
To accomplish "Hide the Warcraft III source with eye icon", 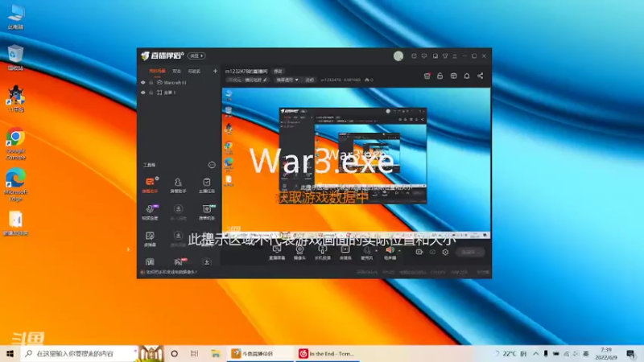I will click(143, 83).
